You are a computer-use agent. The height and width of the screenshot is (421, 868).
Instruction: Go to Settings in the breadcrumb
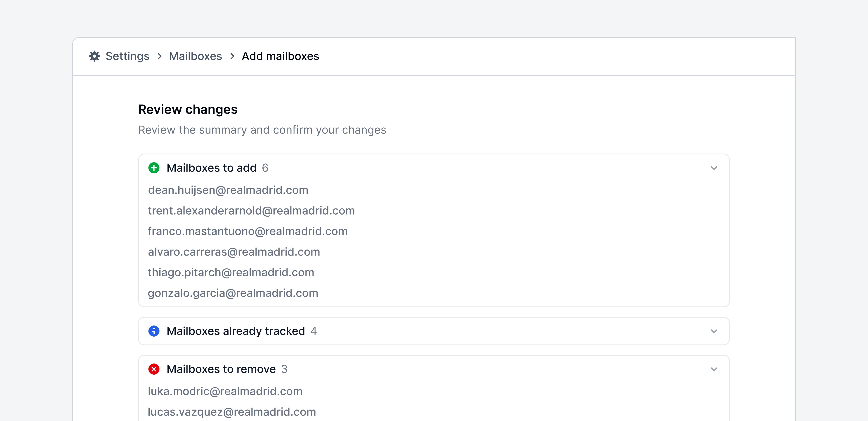127,56
